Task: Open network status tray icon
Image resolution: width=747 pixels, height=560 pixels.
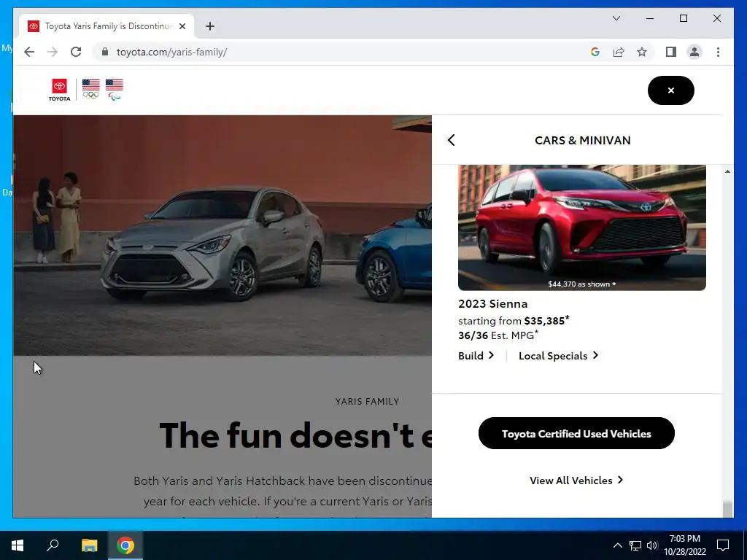Action: [635, 545]
